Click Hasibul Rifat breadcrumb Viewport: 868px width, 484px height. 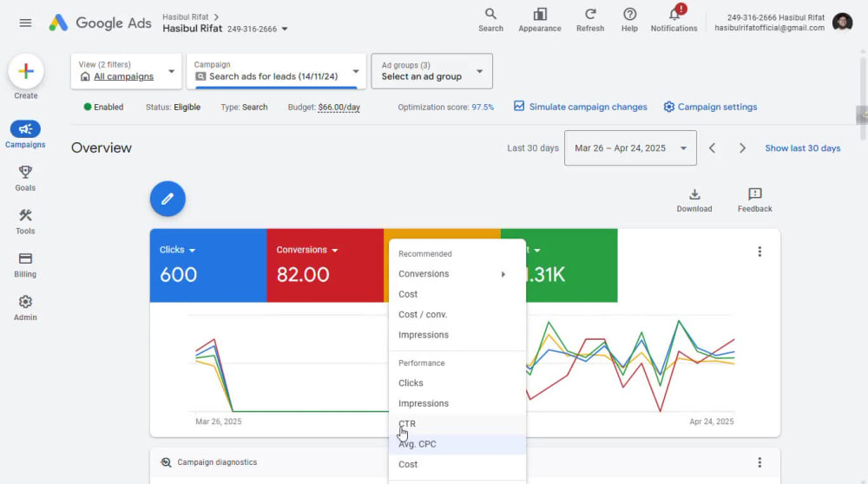(186, 17)
